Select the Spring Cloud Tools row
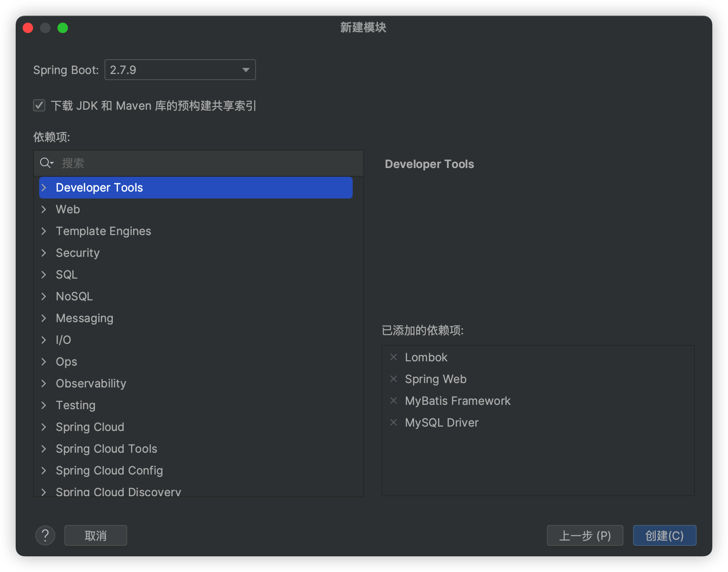 click(x=196, y=449)
